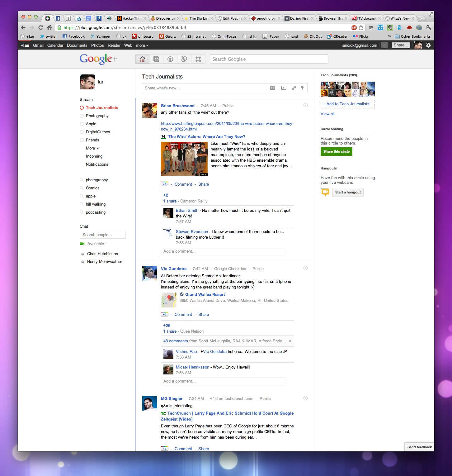Switch to the HackerThing tab
The height and width of the screenshot is (476, 452).
pos(132,18)
